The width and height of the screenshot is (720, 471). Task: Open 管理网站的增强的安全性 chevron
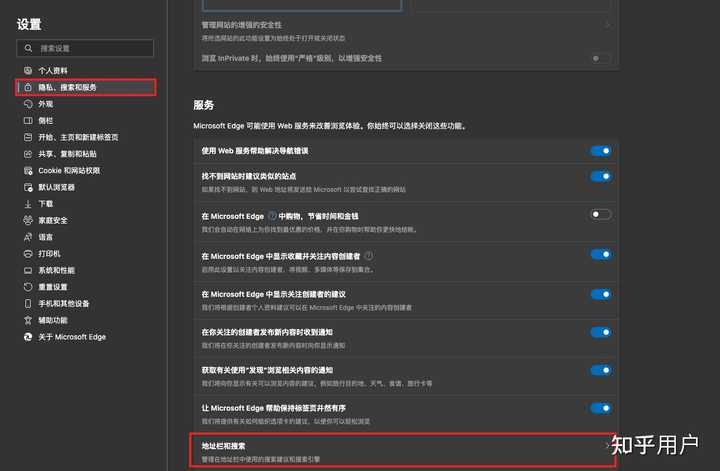tap(607, 25)
